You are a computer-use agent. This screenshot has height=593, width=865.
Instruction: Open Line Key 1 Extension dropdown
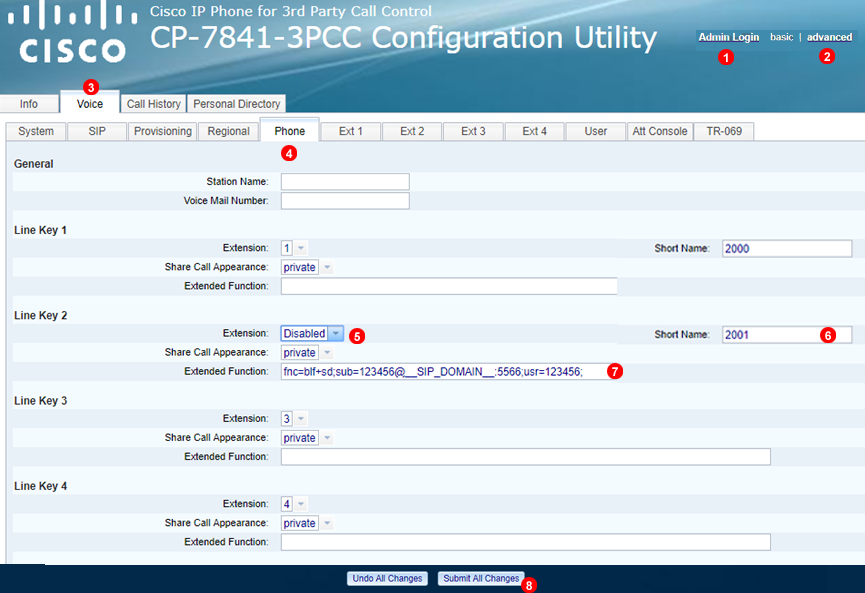[294, 248]
